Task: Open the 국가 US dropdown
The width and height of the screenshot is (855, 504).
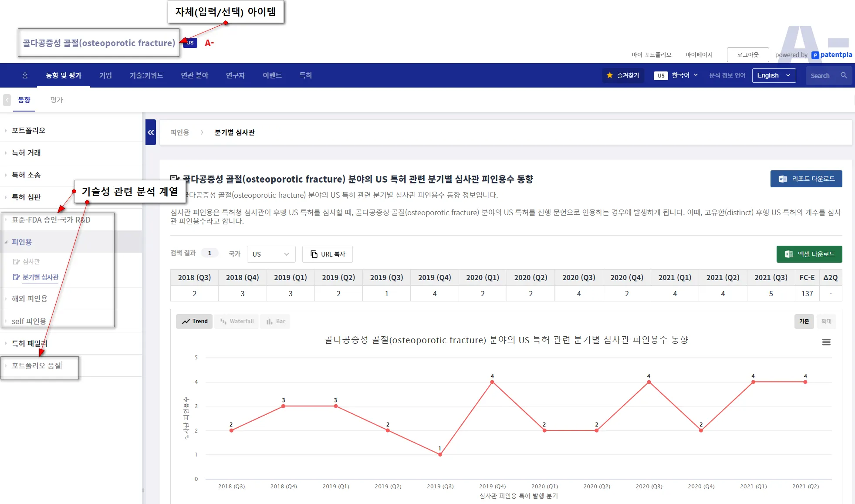Action: click(x=270, y=254)
